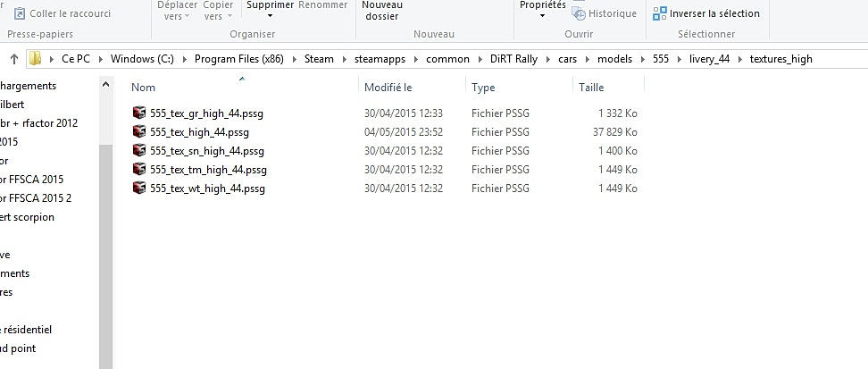Select file name 555_tex_tm_high_44.pssg

pyautogui.click(x=208, y=170)
